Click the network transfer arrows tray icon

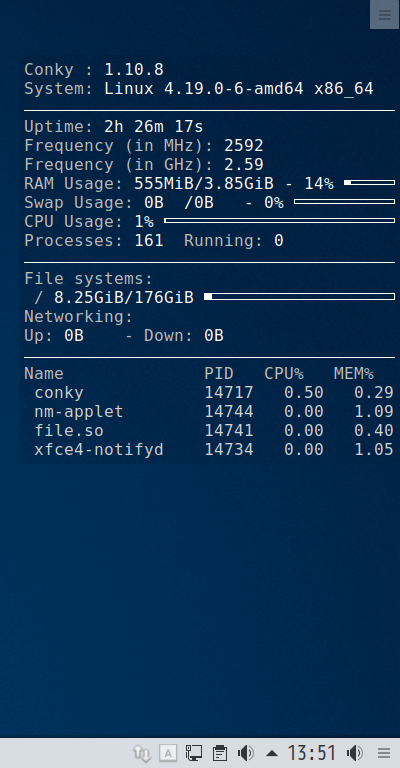pyautogui.click(x=142, y=753)
